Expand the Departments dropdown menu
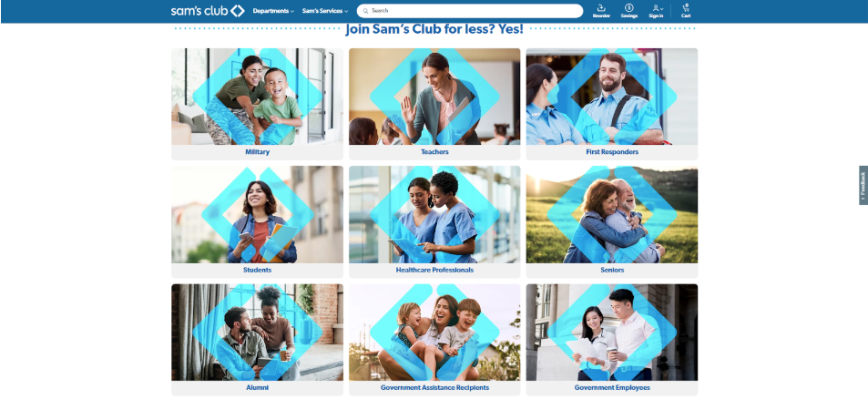 point(273,11)
